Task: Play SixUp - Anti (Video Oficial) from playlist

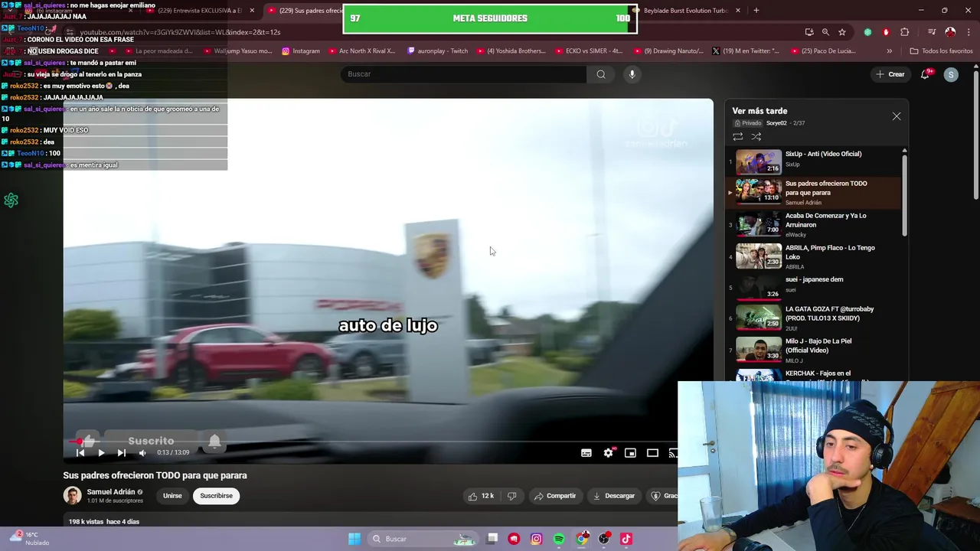Action: [817, 161]
